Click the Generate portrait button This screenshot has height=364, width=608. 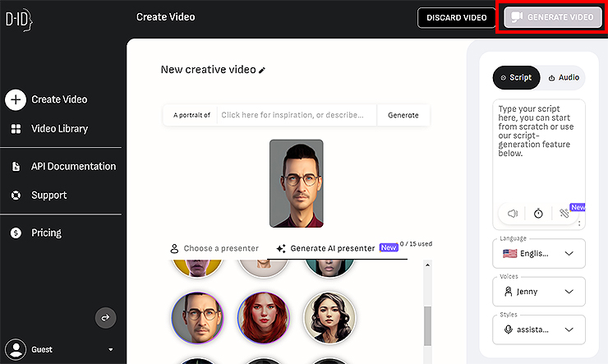(403, 115)
